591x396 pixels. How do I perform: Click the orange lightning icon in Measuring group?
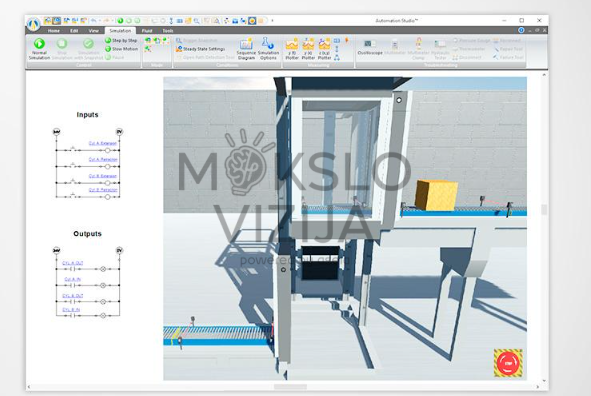click(x=347, y=40)
